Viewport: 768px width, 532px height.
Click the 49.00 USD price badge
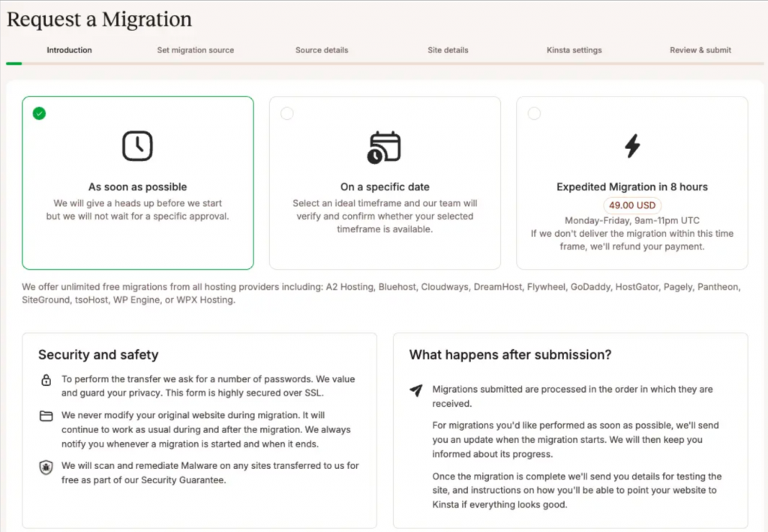point(632,205)
